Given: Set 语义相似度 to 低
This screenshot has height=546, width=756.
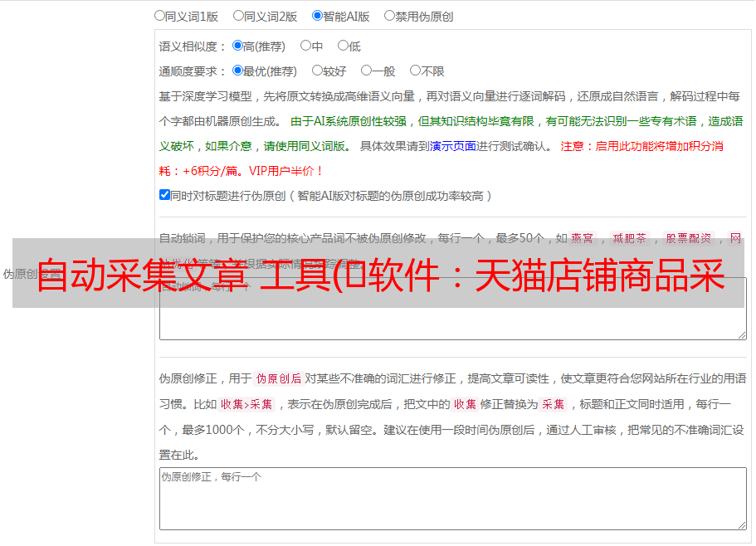Looking at the screenshot, I should (342, 46).
